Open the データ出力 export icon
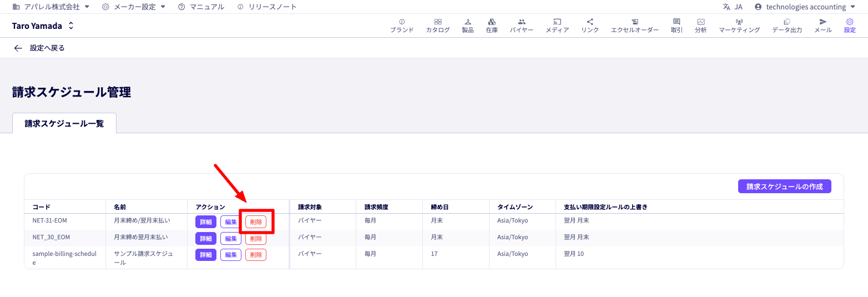The width and height of the screenshot is (868, 297). pyautogui.click(x=787, y=22)
